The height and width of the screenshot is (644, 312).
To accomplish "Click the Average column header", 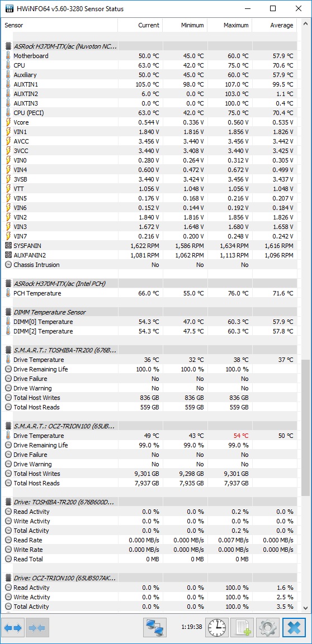I will coord(275,25).
